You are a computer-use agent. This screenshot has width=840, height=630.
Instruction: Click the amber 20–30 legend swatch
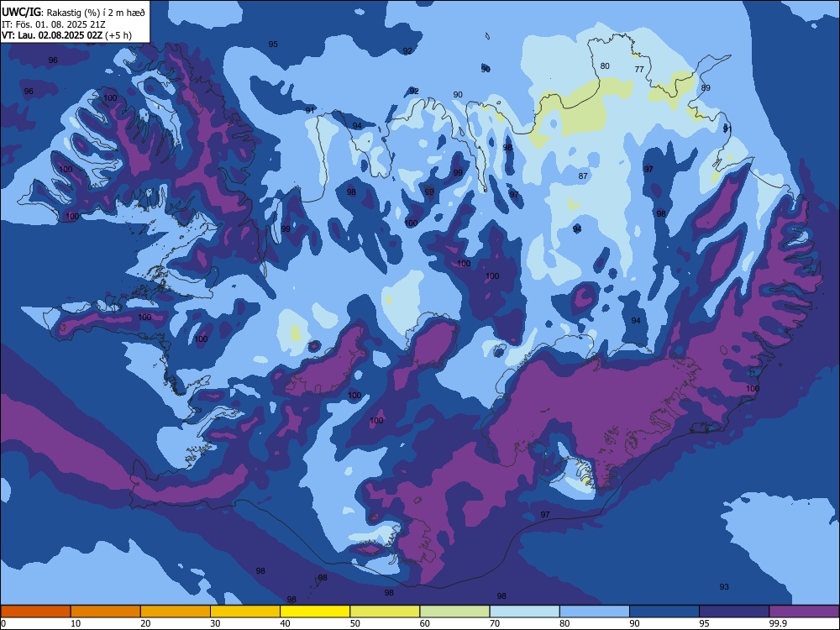[176, 612]
